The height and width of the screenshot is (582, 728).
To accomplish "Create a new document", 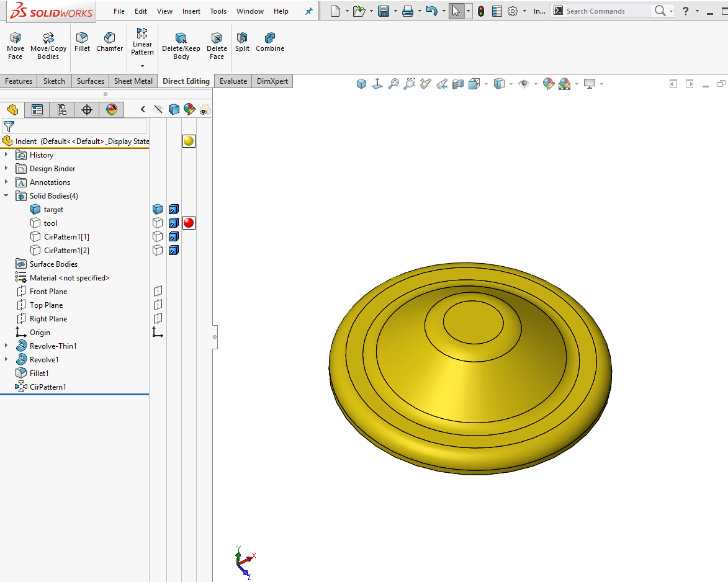I will (335, 11).
